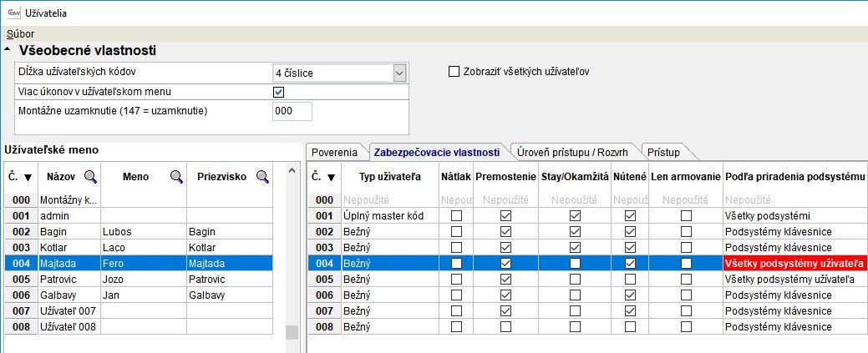The height and width of the screenshot is (353, 868).
Task: Click sort arrow in right Č. column
Action: coord(332,177)
